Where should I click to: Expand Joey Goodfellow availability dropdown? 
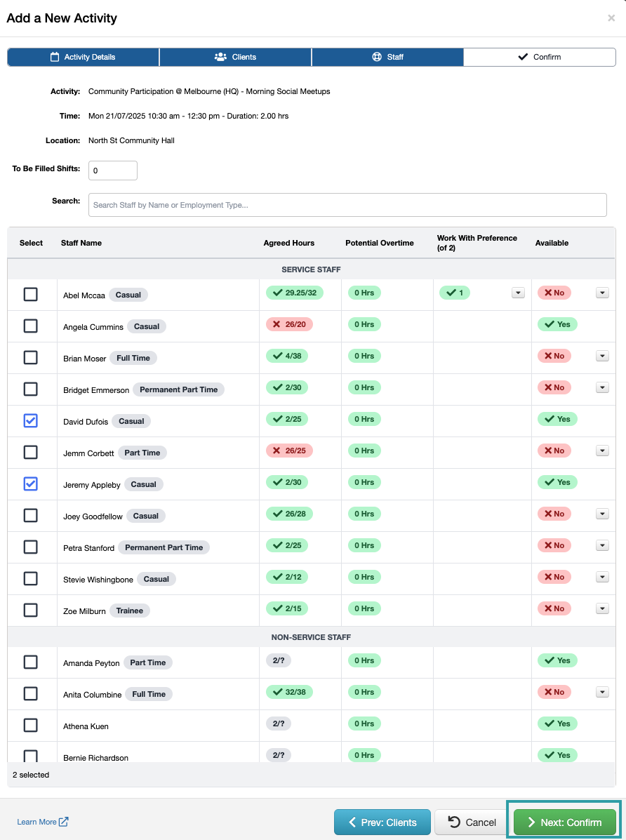click(602, 514)
